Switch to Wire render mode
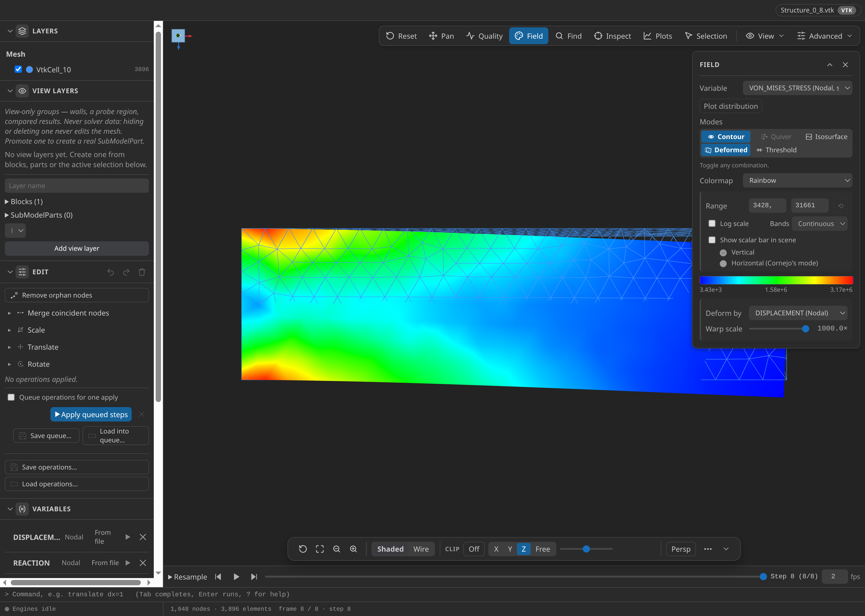Viewport: 865px width, 616px height. pos(421,549)
